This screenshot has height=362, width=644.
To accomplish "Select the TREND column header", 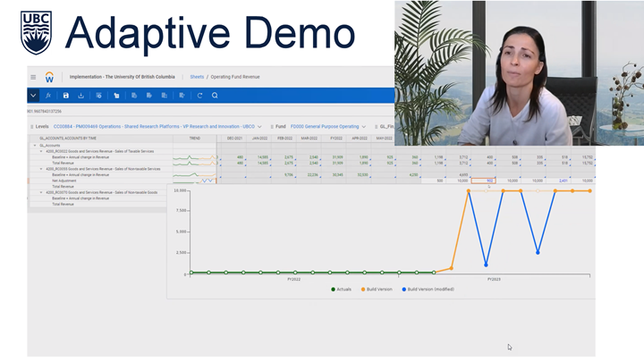I will 195,139.
